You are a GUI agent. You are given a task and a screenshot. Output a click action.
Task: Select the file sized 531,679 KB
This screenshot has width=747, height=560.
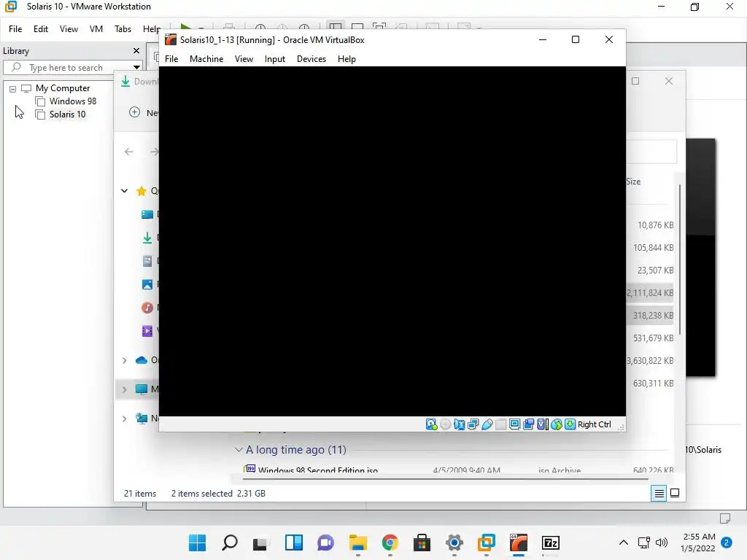click(x=653, y=338)
